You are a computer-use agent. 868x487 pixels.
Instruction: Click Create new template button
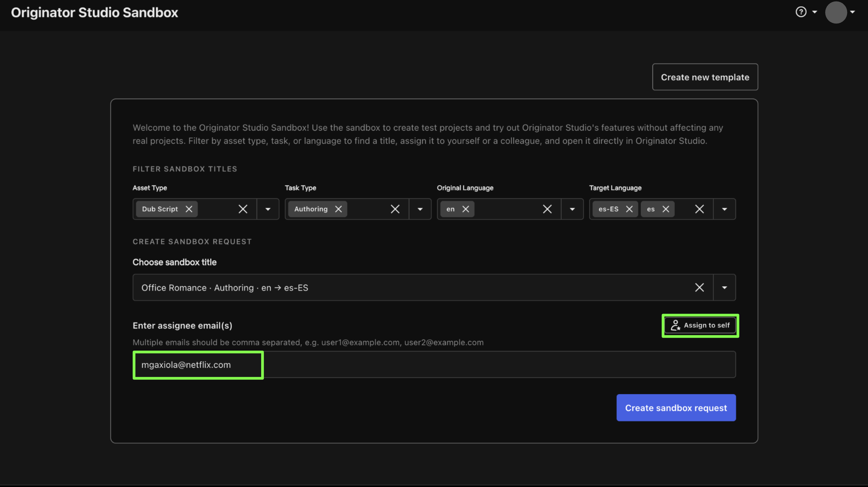click(x=705, y=77)
